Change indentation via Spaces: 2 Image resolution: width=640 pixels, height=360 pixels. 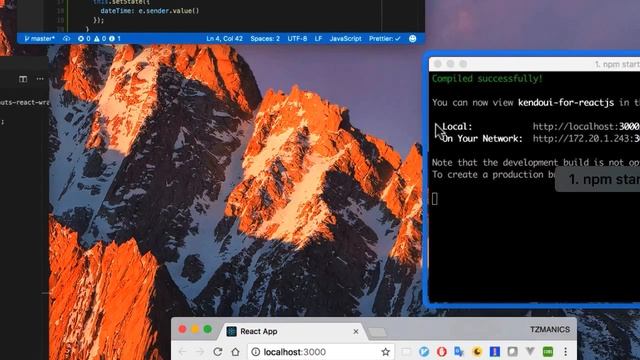[x=265, y=39]
